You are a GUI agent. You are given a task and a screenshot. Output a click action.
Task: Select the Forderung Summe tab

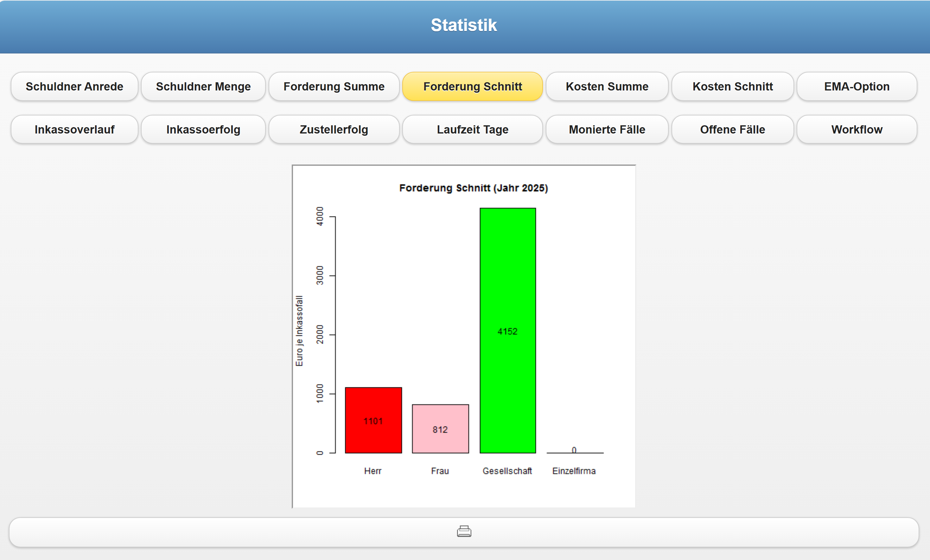[334, 86]
